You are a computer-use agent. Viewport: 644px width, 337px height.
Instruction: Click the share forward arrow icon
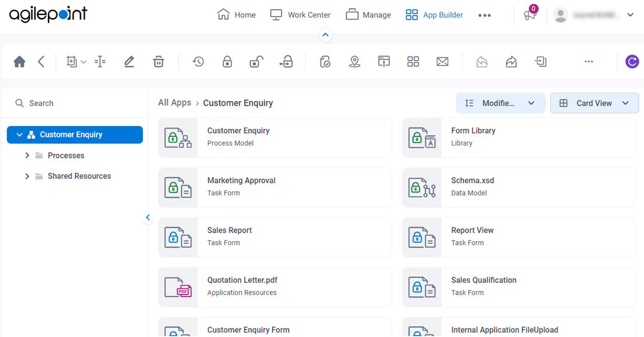point(511,62)
